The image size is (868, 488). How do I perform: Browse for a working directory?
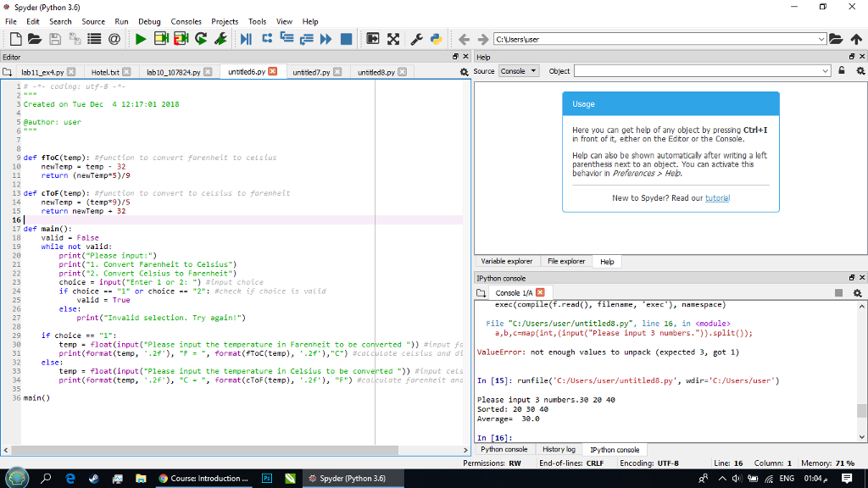[836, 39]
